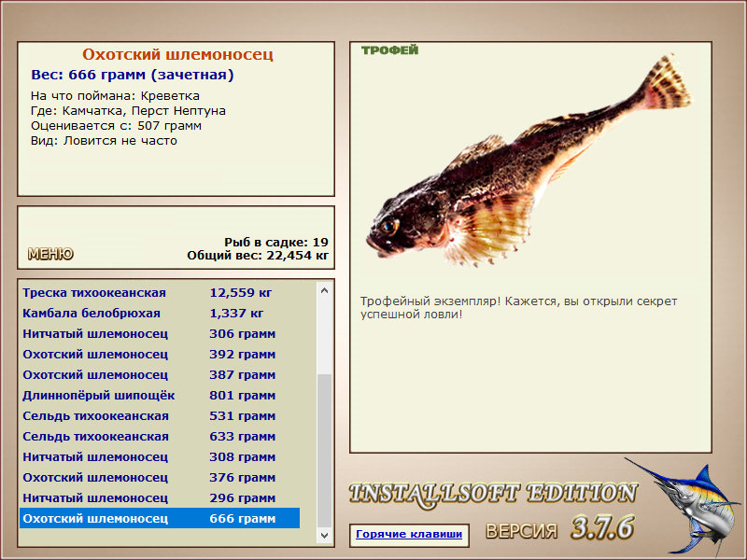
Task: Select Нитчатый шлемоносец 306 грамм row
Action: 160,334
